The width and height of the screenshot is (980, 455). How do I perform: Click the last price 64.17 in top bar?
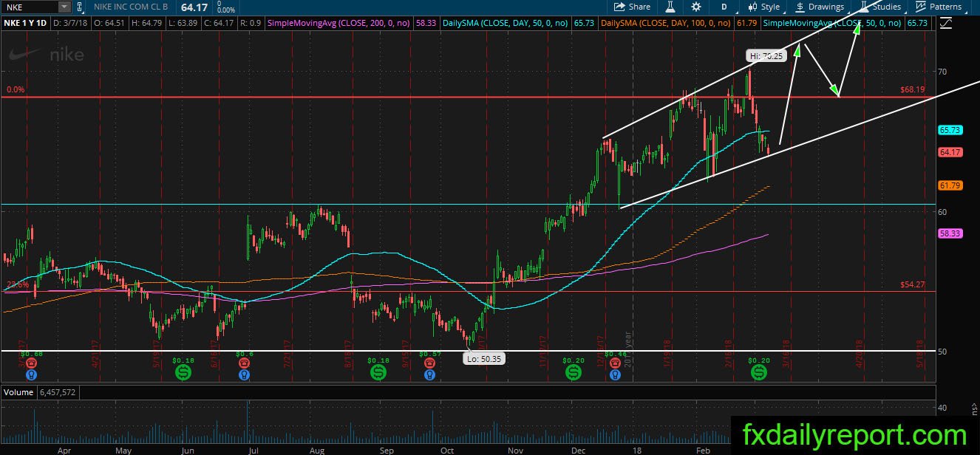coord(194,7)
